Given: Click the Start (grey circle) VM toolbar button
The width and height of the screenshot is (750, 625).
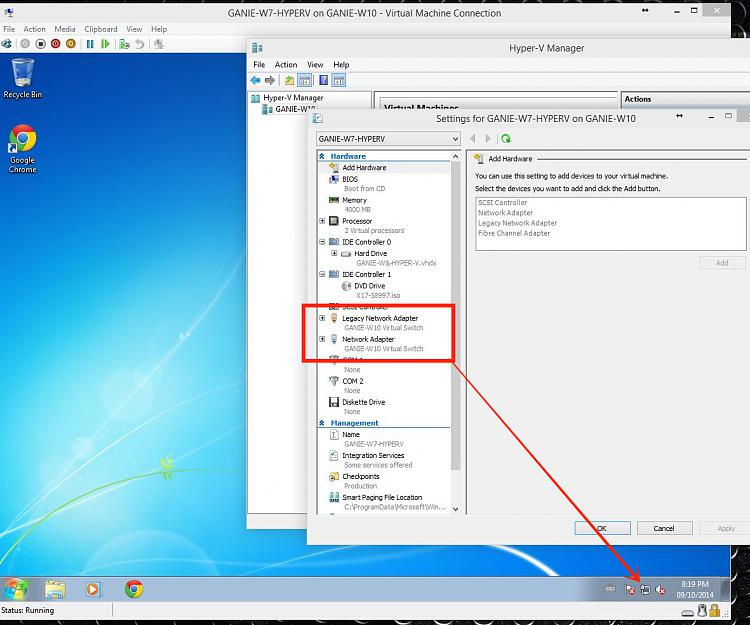Looking at the screenshot, I should (25, 44).
